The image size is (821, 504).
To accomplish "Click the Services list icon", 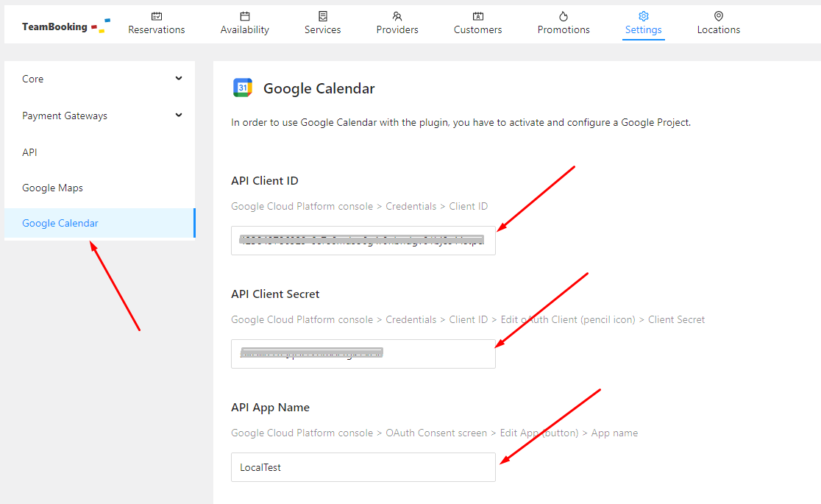I will tap(322, 15).
